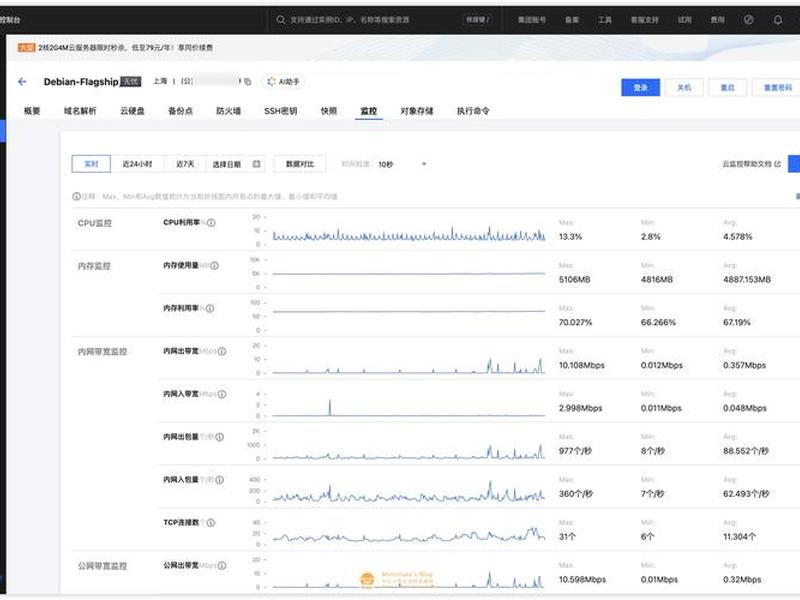Viewport: 800px width, 600px height.
Task: Click the 关机 shutdown button
Action: coord(684,87)
